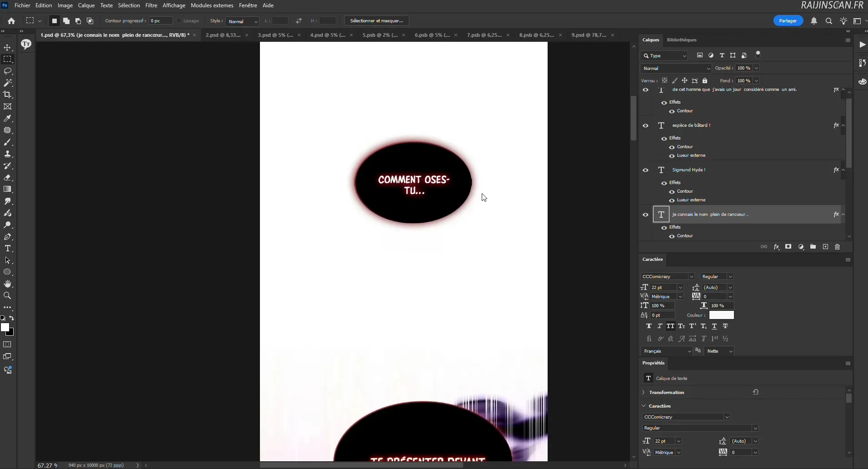This screenshot has height=469, width=868.
Task: Toggle faux bold in Caractère panel
Action: click(x=649, y=326)
